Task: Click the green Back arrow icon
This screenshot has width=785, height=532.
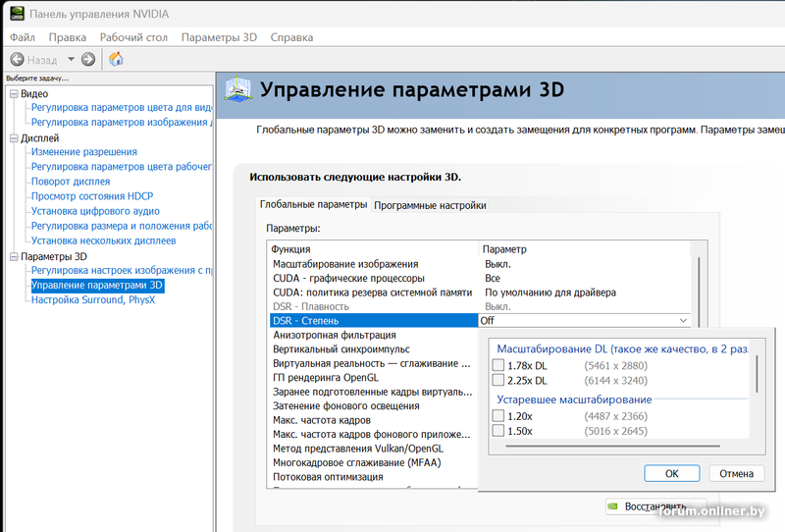Action: click(x=17, y=59)
